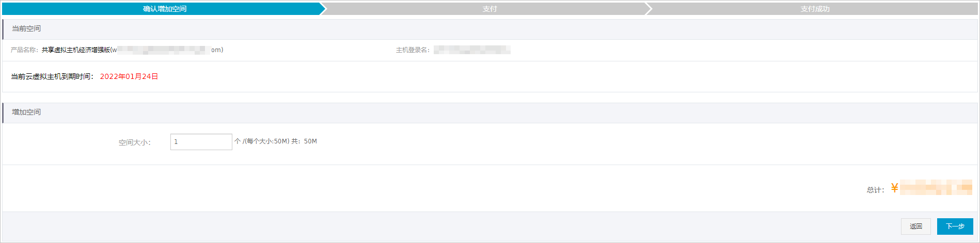
Task: Proceed with the 下一步 button
Action: point(955,226)
